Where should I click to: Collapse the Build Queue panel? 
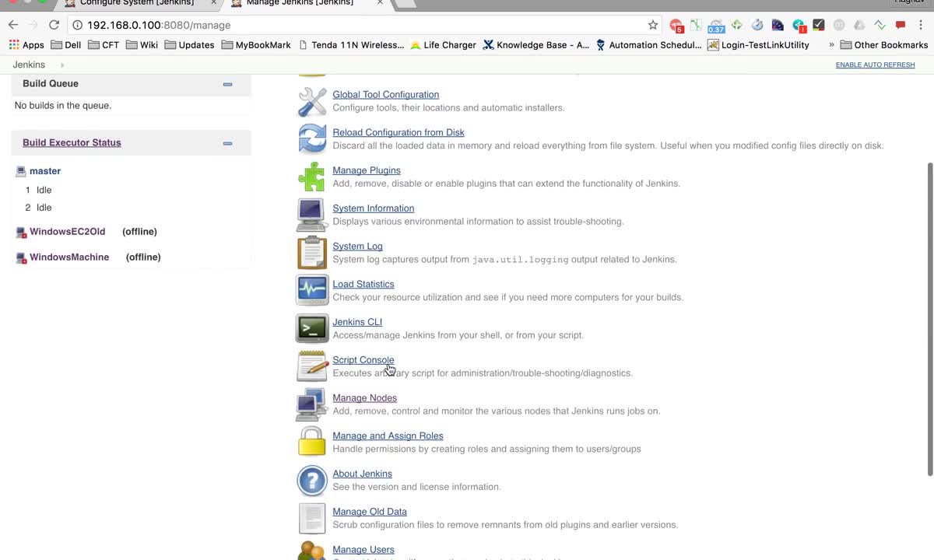point(227,84)
